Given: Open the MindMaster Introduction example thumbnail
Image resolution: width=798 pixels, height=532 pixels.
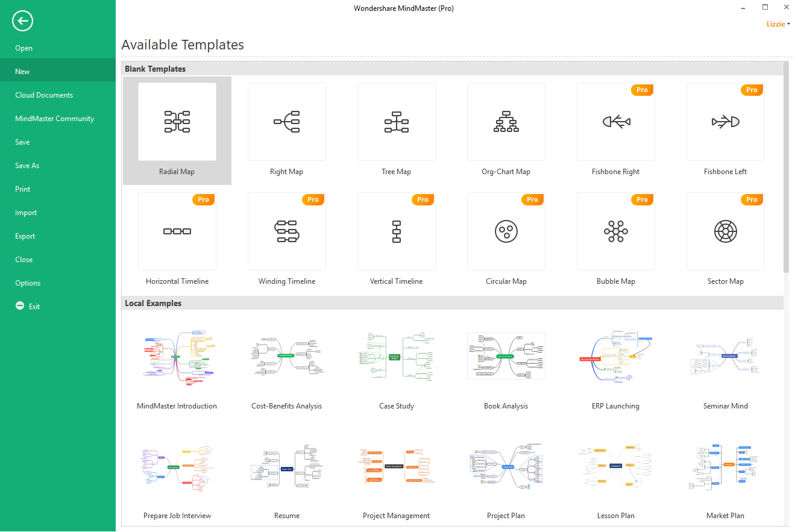Looking at the screenshot, I should 177,357.
